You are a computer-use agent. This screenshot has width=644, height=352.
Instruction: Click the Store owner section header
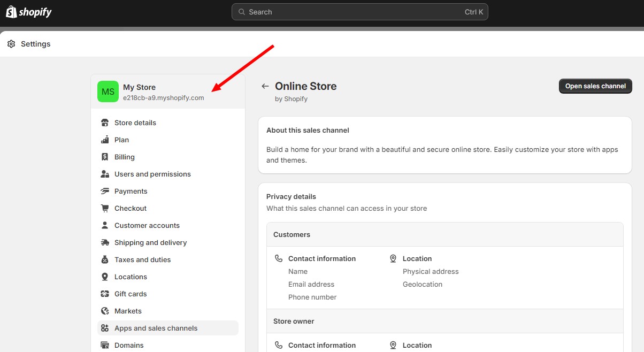click(445, 321)
